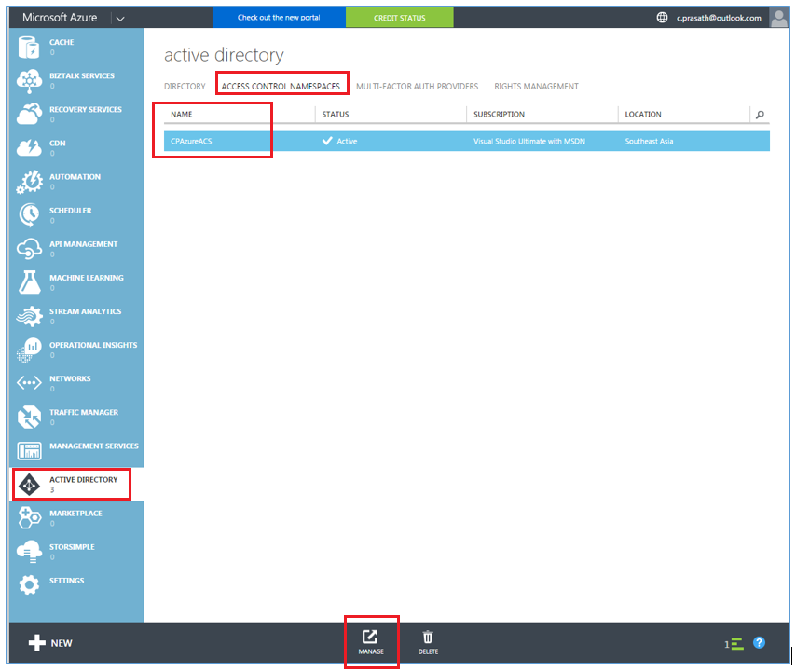Click 'Check out the new portal' button
796x672 pixels.
pos(279,18)
